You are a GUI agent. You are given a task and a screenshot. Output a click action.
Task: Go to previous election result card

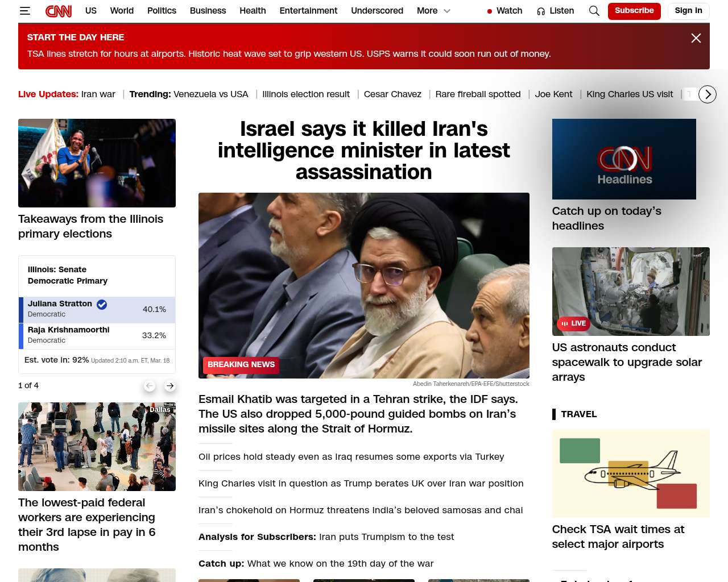click(x=150, y=386)
